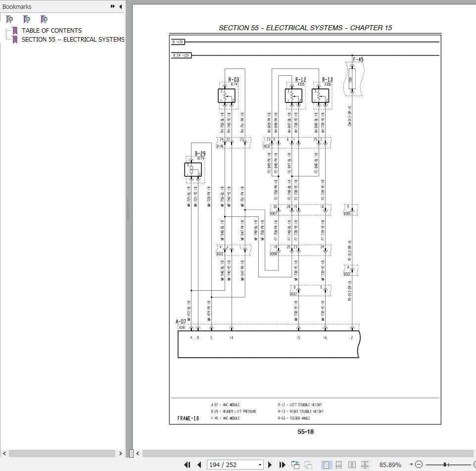Screen dimensions: 476x471
Task: Click the delete bookmark icon
Action: point(9,19)
